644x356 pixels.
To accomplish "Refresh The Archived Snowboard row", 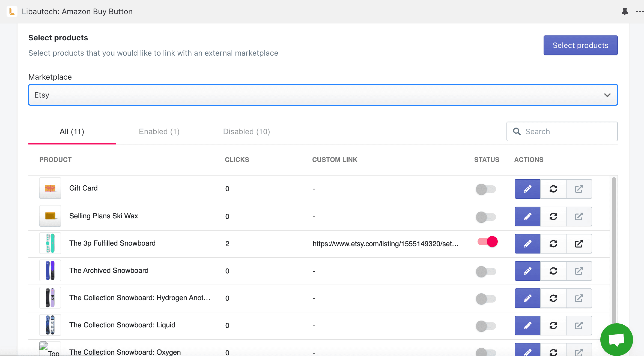I will click(x=553, y=271).
